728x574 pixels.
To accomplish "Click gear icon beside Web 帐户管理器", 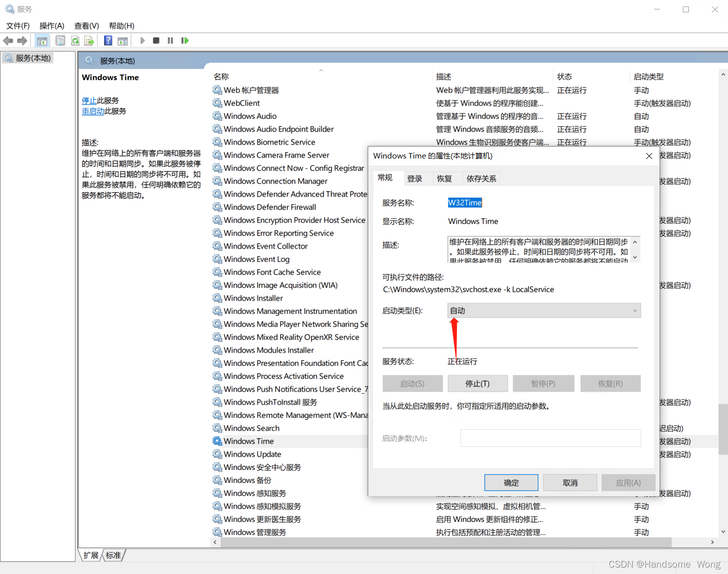I will click(x=217, y=90).
